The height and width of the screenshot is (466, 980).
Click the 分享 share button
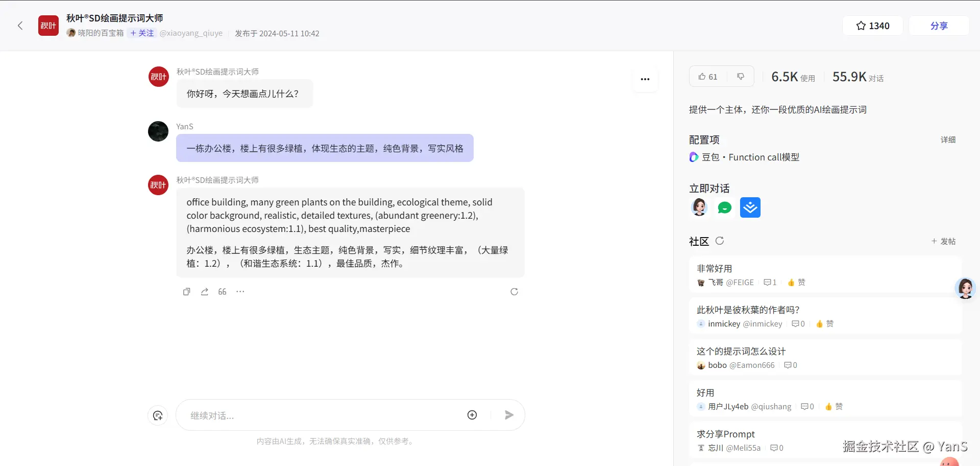[x=939, y=26]
